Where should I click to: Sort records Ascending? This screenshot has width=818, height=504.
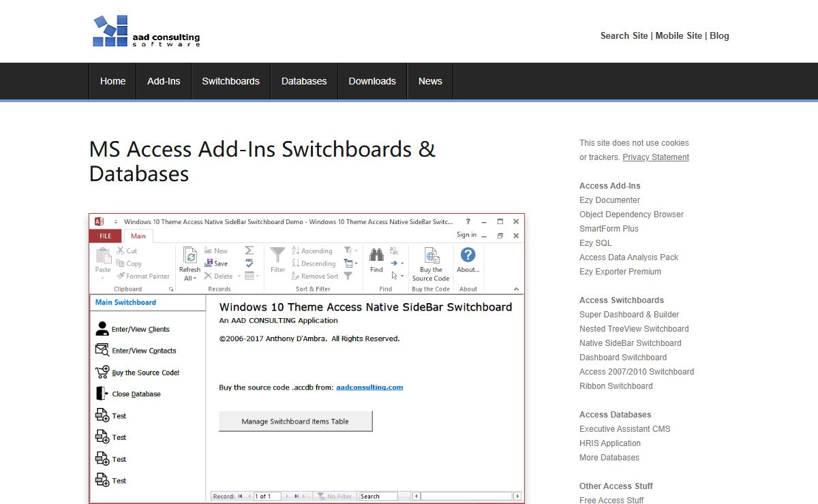click(x=312, y=251)
